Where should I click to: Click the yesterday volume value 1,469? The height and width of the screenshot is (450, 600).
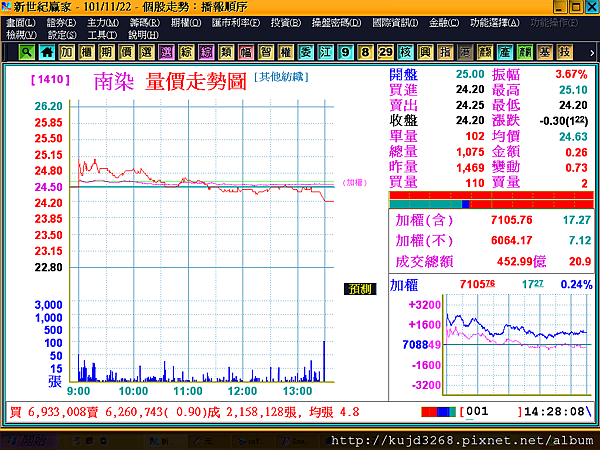point(470,168)
